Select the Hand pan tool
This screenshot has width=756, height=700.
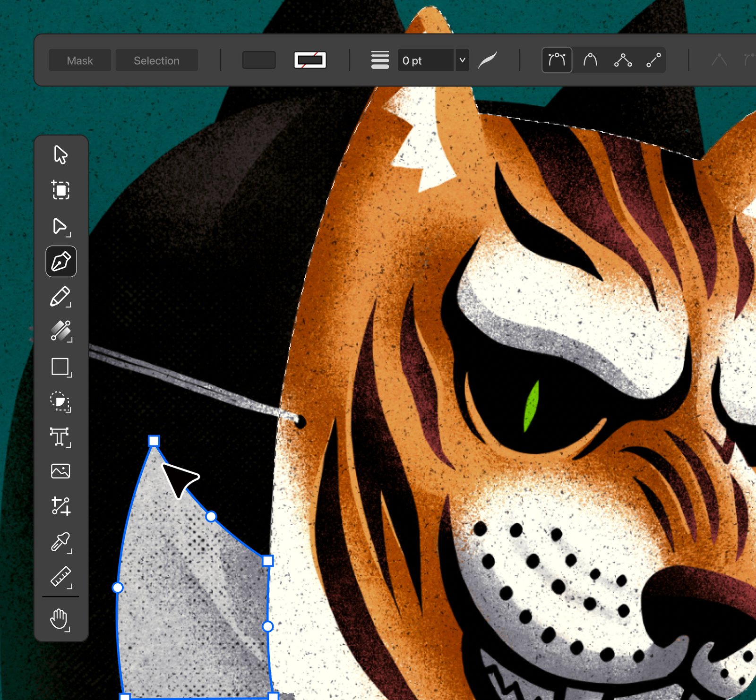[x=60, y=619]
